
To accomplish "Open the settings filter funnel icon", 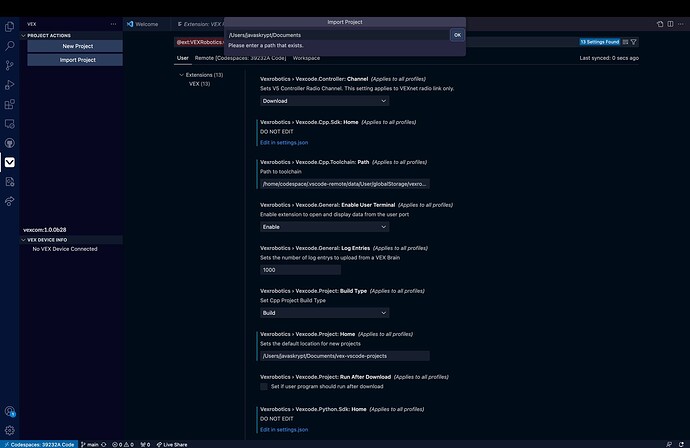I will click(634, 42).
